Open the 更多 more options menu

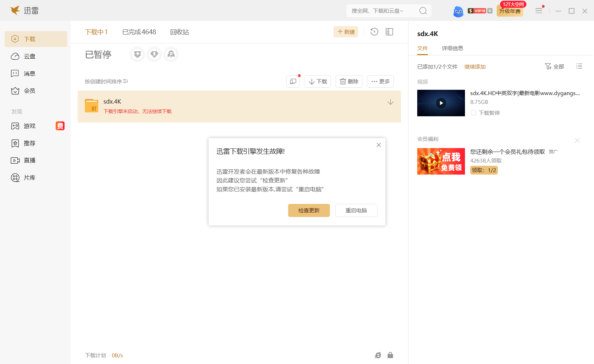click(380, 81)
